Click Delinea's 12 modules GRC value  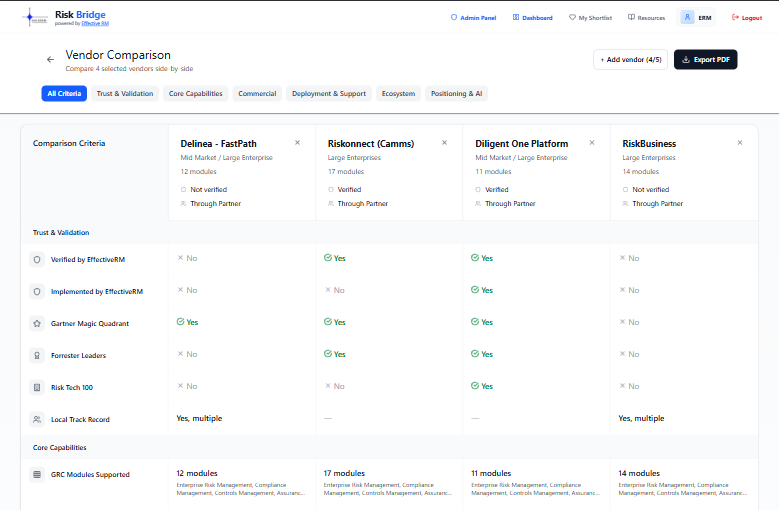197,473
